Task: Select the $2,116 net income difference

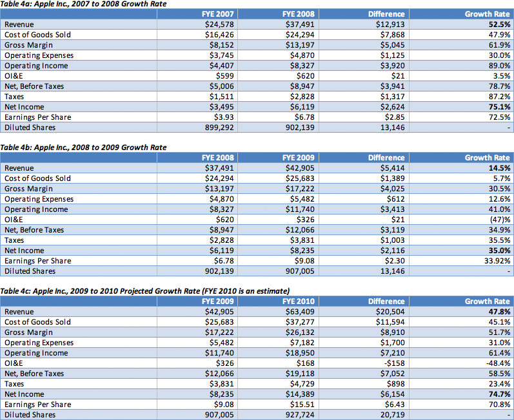Action: click(392, 251)
